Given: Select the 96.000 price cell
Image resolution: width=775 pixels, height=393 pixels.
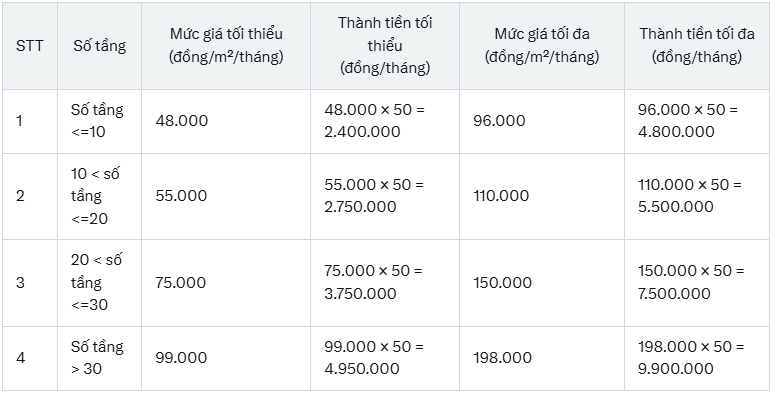Looking at the screenshot, I should point(542,121).
